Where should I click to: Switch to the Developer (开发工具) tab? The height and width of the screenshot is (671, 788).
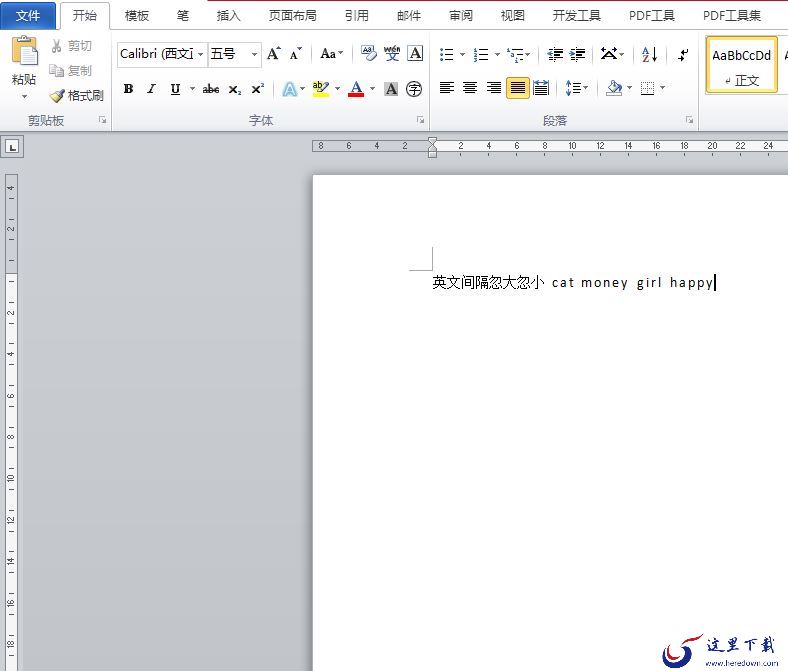click(576, 16)
